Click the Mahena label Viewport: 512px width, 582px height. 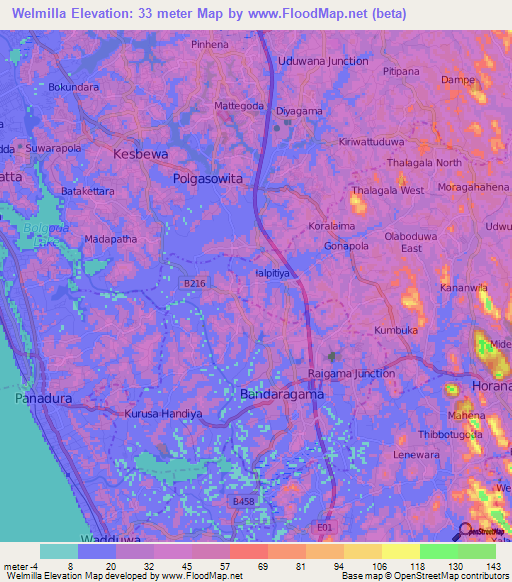466,416
